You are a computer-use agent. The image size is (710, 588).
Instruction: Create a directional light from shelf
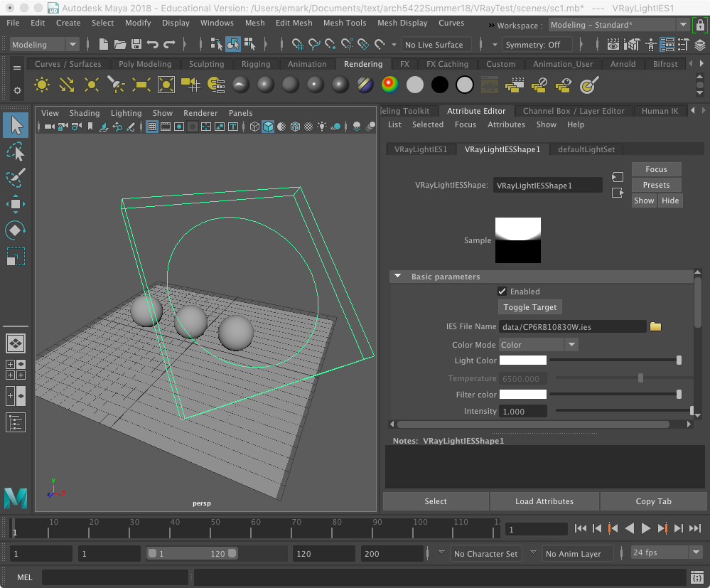point(67,85)
